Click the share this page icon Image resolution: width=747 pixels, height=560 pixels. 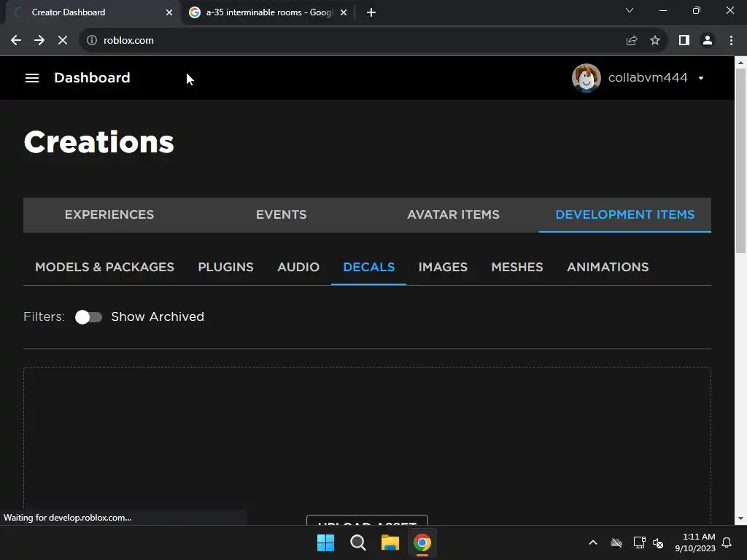point(632,41)
